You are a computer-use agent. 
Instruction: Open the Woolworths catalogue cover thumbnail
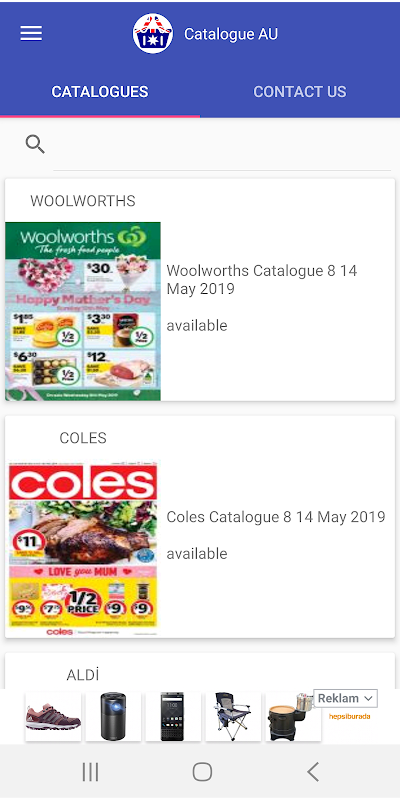tap(83, 311)
